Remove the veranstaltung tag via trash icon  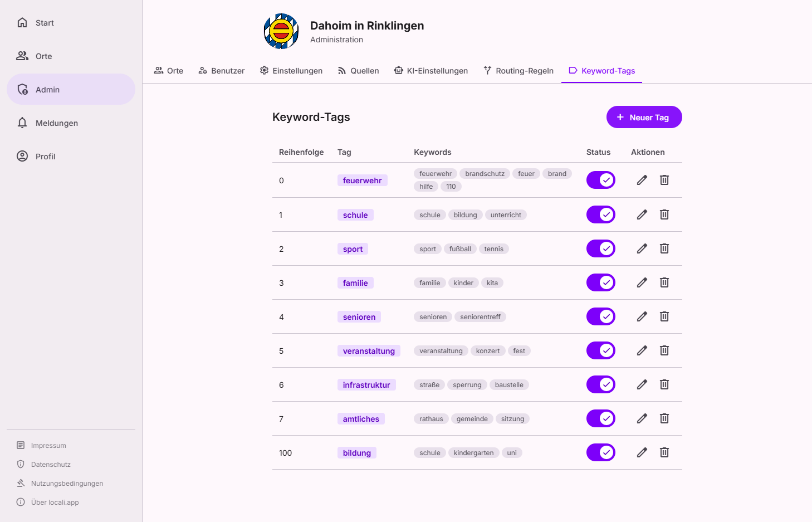[x=664, y=350]
